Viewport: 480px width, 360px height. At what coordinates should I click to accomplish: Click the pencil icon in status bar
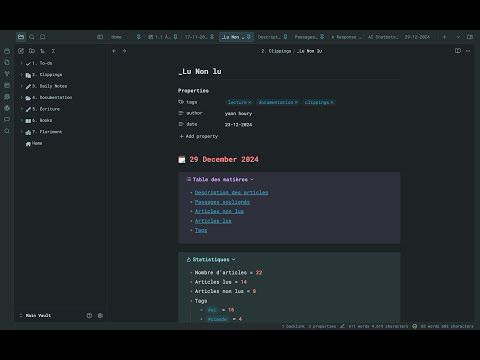pos(342,326)
